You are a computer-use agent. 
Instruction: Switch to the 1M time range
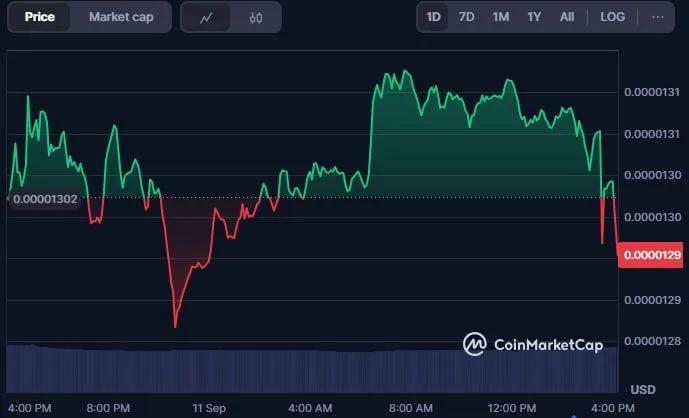point(500,17)
